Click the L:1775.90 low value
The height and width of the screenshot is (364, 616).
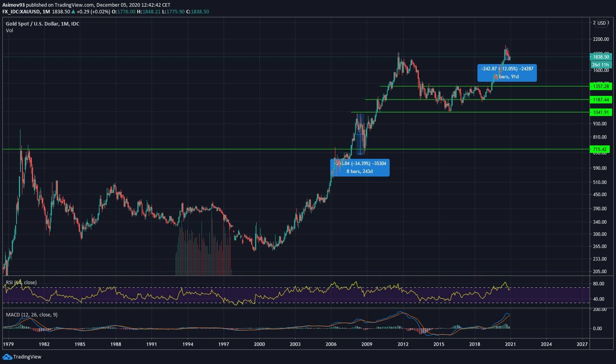[x=174, y=12]
